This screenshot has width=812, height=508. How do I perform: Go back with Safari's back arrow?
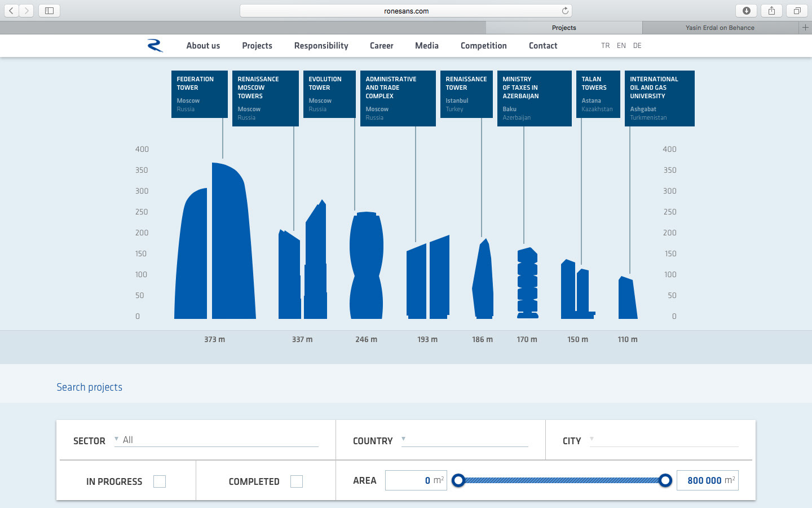pos(11,11)
